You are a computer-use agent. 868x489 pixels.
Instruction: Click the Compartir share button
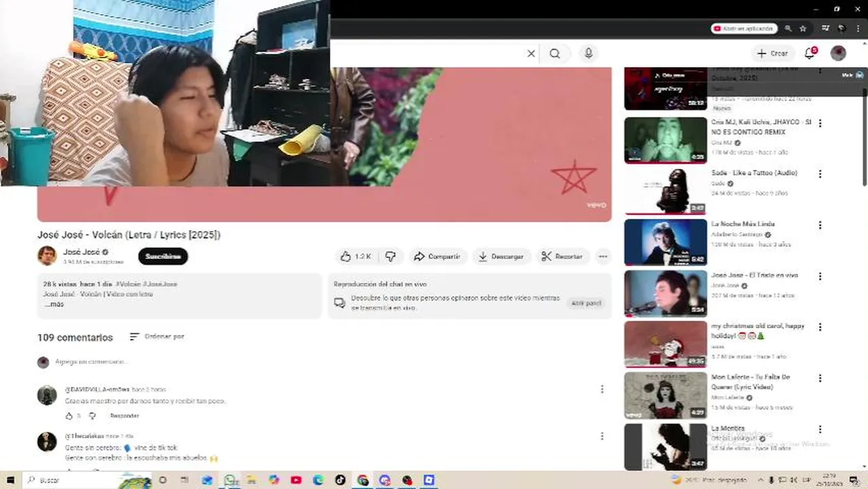coord(437,256)
